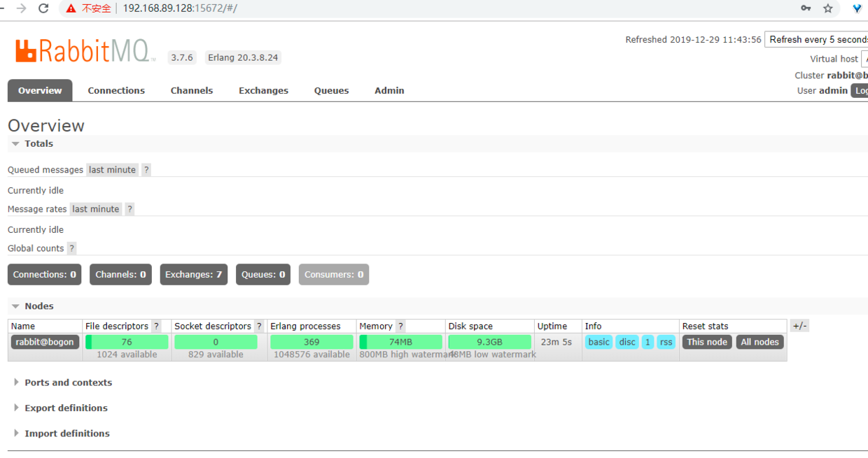Click the browser forward arrow
The height and width of the screenshot is (458, 868).
point(22,8)
